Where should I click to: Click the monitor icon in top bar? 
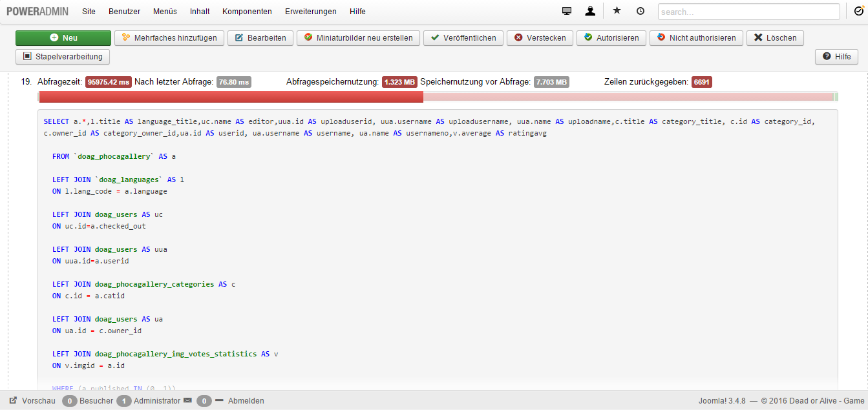567,11
